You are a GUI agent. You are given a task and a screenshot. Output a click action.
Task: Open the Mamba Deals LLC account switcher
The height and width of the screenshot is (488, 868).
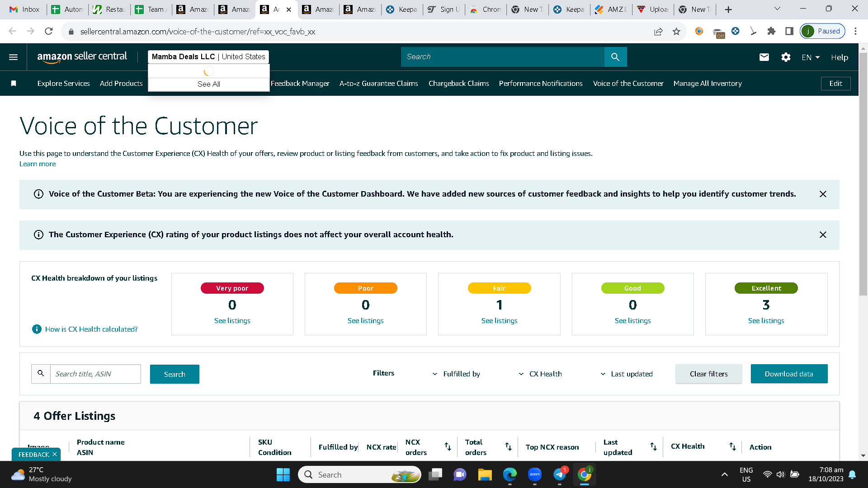coord(208,57)
